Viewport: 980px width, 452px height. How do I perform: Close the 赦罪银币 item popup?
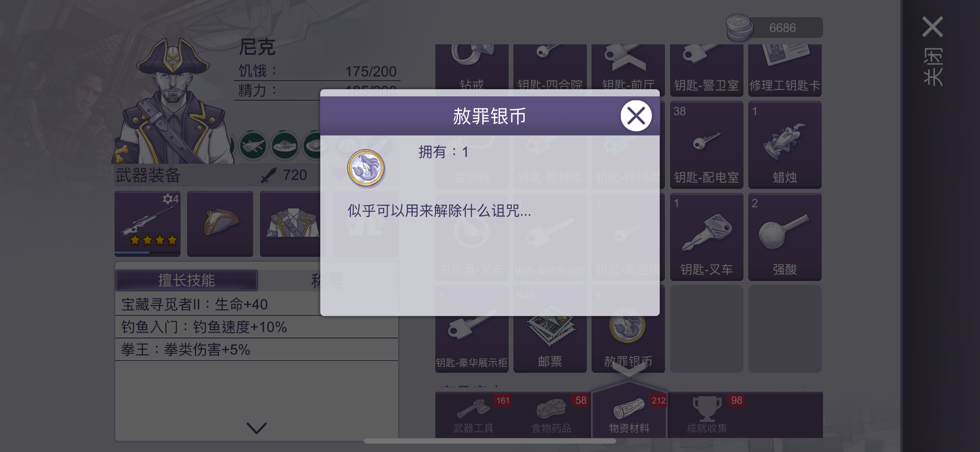pos(636,116)
